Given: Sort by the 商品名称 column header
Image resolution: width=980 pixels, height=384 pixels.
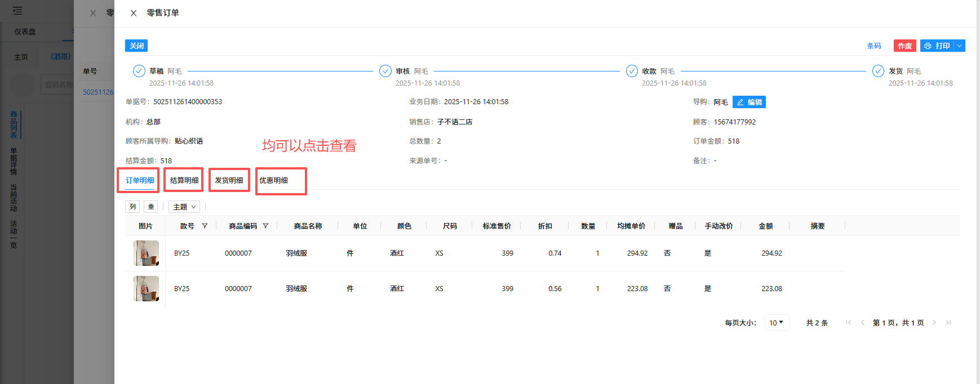Looking at the screenshot, I should point(308,226).
